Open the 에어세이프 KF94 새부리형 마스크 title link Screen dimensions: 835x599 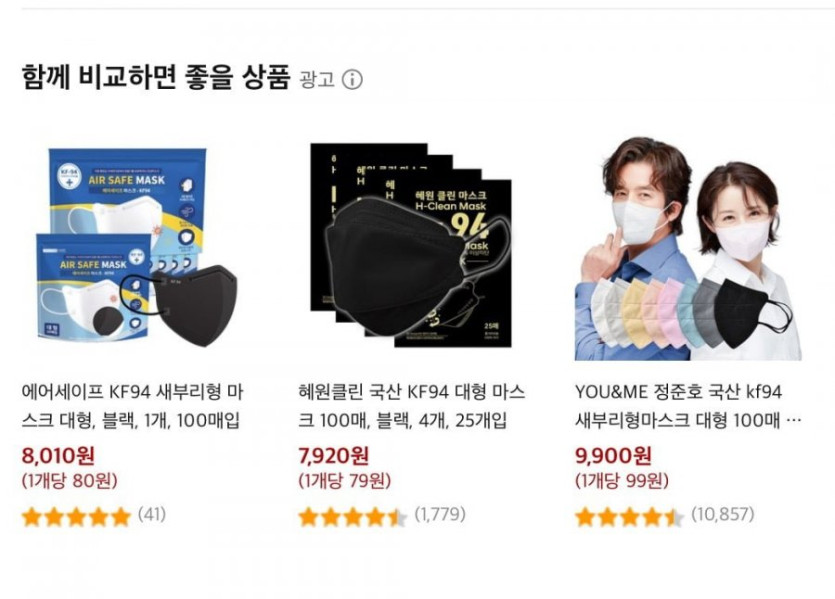pyautogui.click(x=132, y=404)
